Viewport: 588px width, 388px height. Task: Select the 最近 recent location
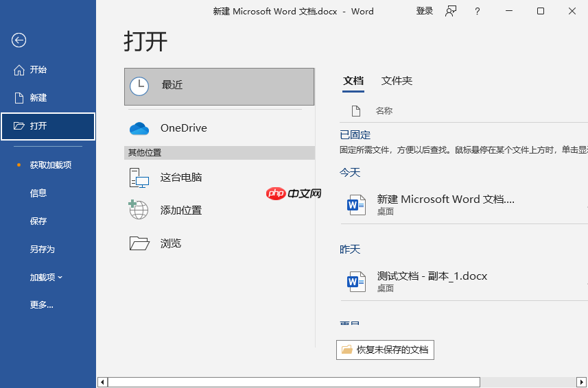[219, 86]
